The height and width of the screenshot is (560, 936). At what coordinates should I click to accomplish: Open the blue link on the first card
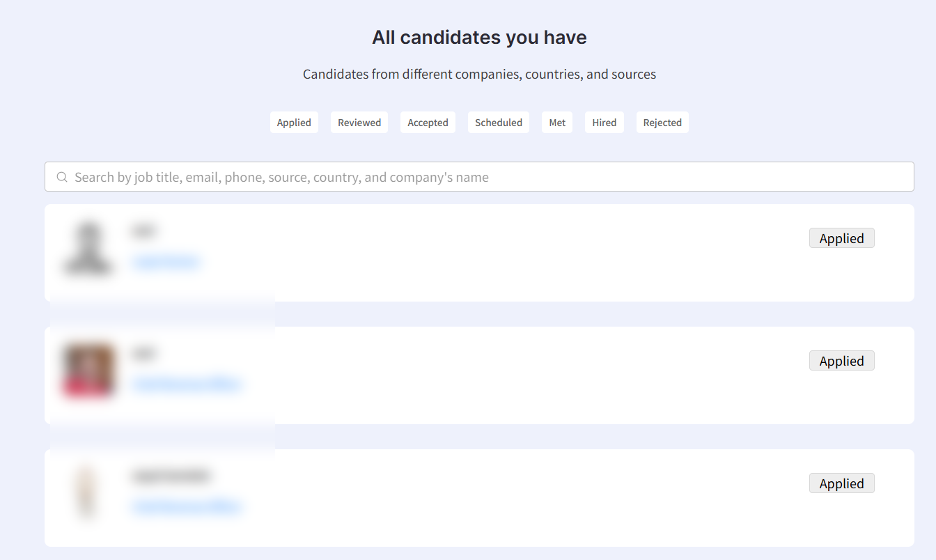pyautogui.click(x=166, y=262)
